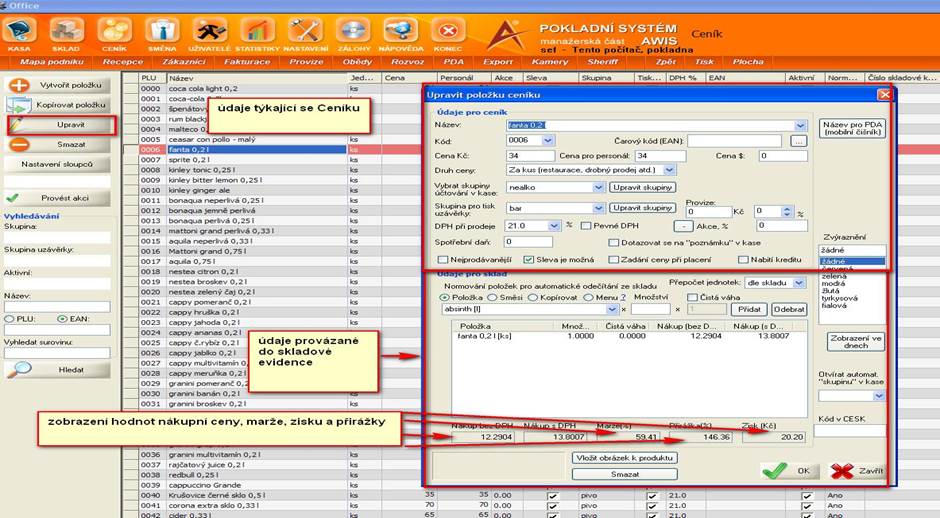Open the Kód 0006 dropdown

(x=547, y=140)
